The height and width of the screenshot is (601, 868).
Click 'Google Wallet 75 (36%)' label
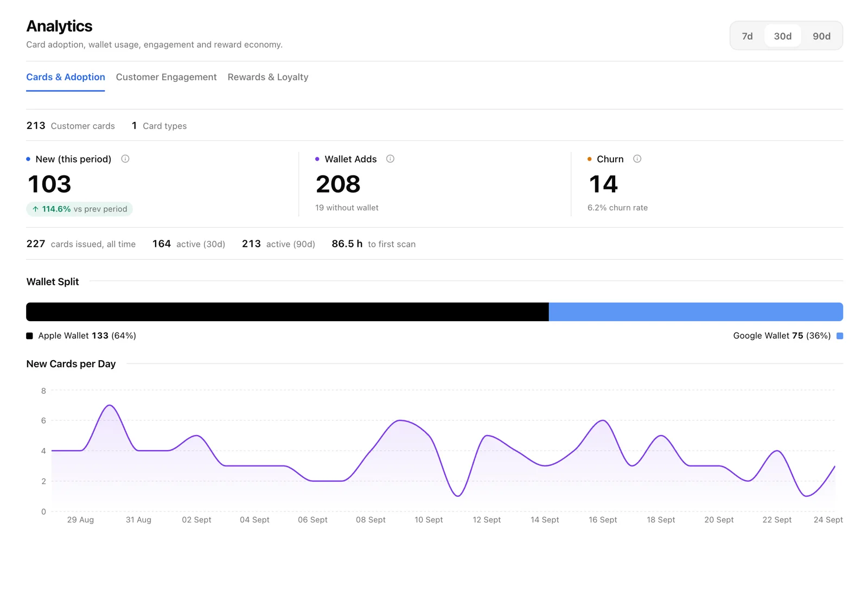click(782, 336)
